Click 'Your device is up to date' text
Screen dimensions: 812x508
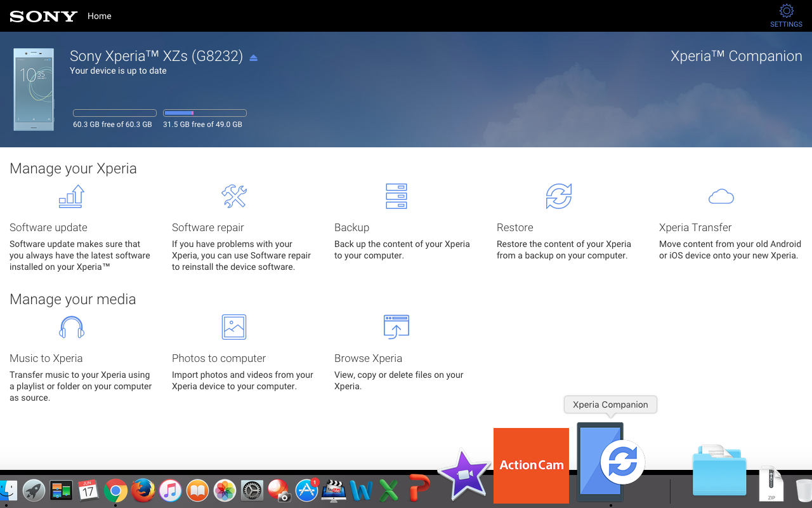pyautogui.click(x=118, y=70)
